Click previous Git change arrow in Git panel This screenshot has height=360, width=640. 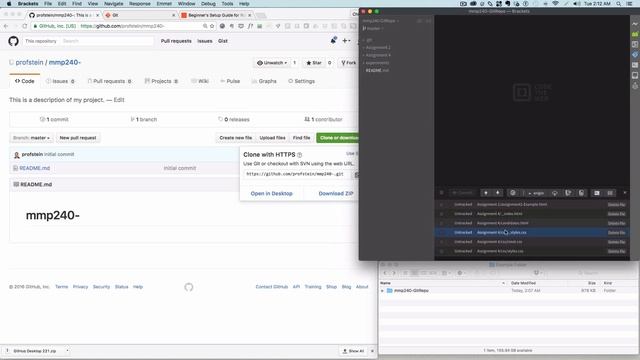click(x=486, y=193)
